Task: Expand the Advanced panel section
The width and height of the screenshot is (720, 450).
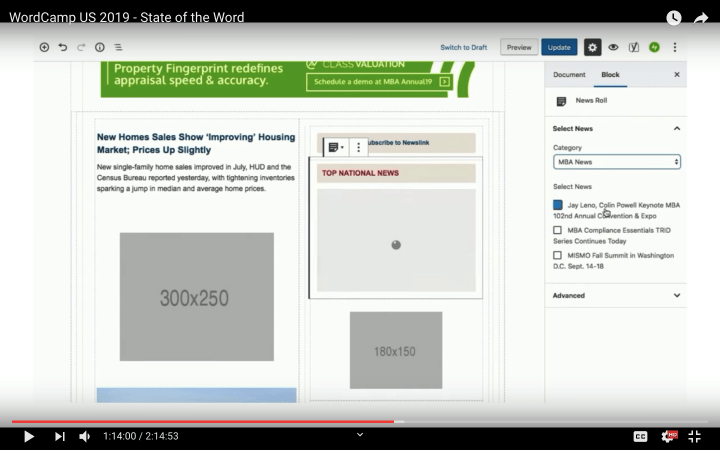Action: coord(616,295)
